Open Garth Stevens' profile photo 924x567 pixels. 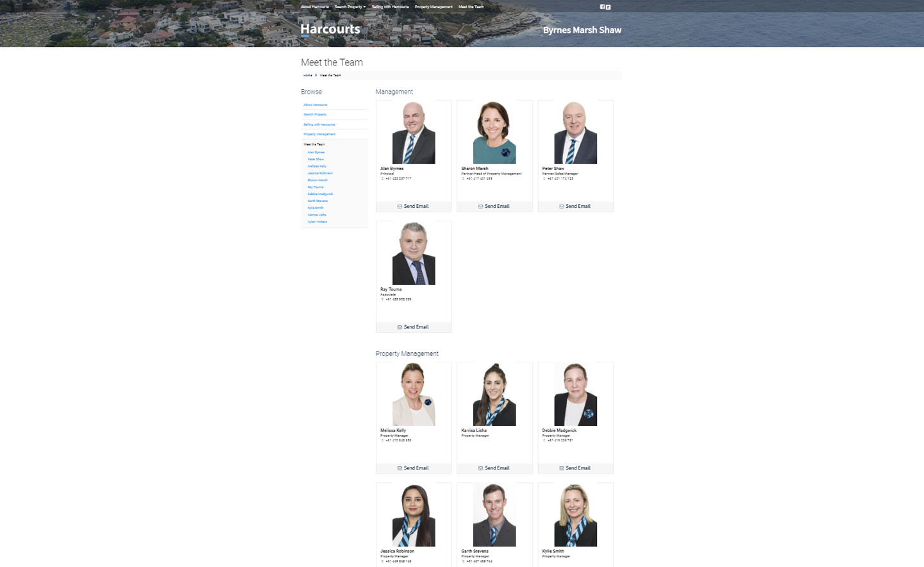[x=494, y=514]
